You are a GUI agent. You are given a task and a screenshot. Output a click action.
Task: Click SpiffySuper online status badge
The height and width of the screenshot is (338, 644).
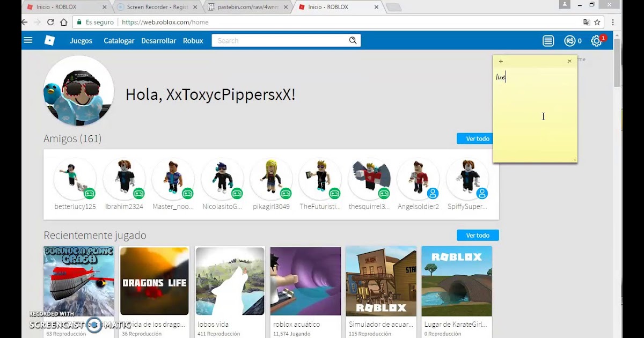click(x=482, y=193)
